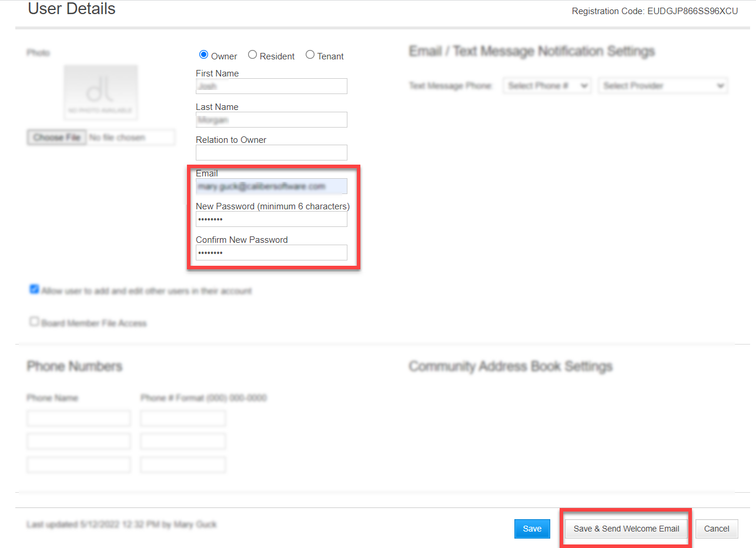Viewport: 756px width, 548px height.
Task: Click the Email input field
Action: point(271,186)
